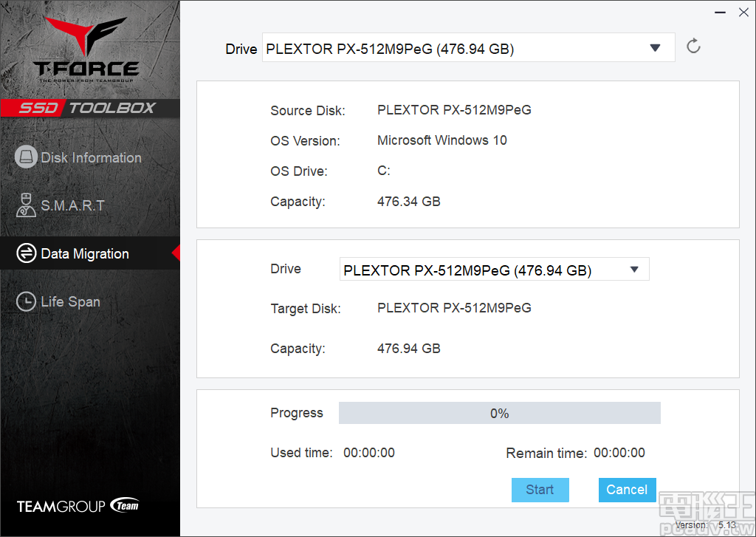Select the Data Migration transfer-arrows icon
Viewport: 756px width, 537px height.
pos(26,253)
